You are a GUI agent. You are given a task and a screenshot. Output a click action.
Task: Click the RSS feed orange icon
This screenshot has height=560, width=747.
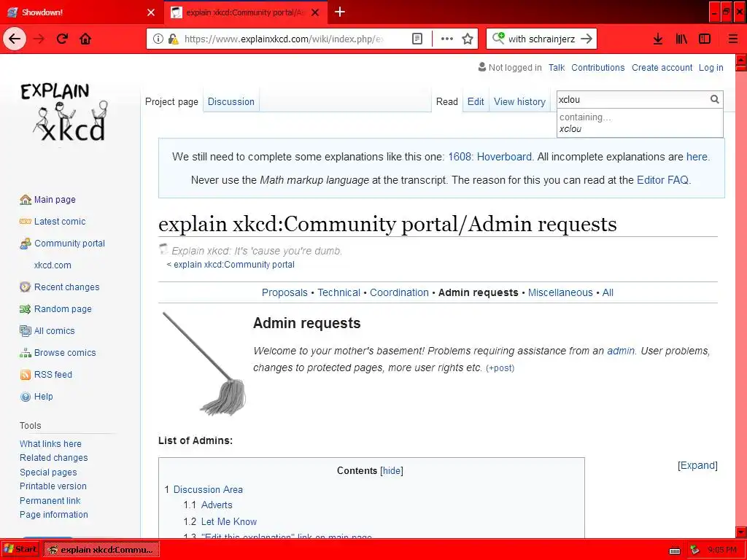26,375
